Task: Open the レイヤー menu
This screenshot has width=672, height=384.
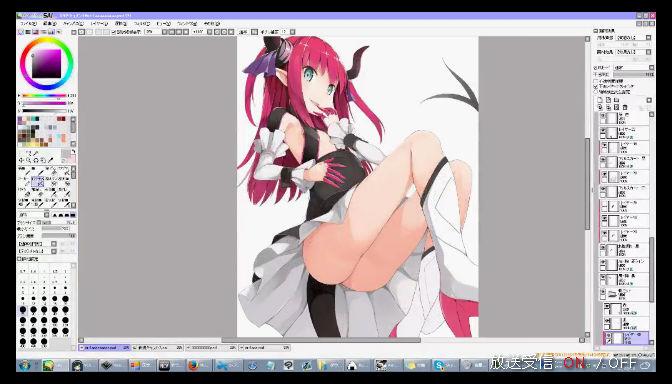Action: (99, 24)
